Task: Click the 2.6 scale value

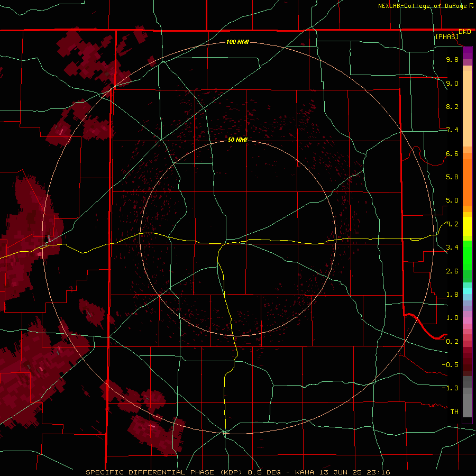Action: click(x=452, y=271)
